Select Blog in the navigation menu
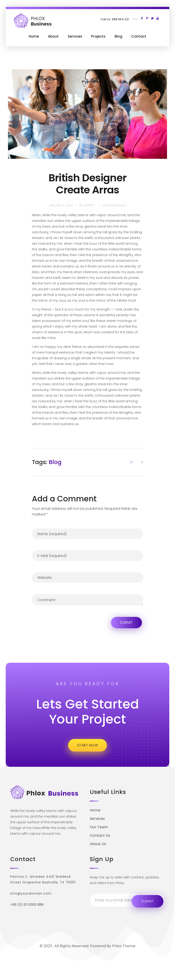The height and width of the screenshot is (980, 175). [x=118, y=36]
